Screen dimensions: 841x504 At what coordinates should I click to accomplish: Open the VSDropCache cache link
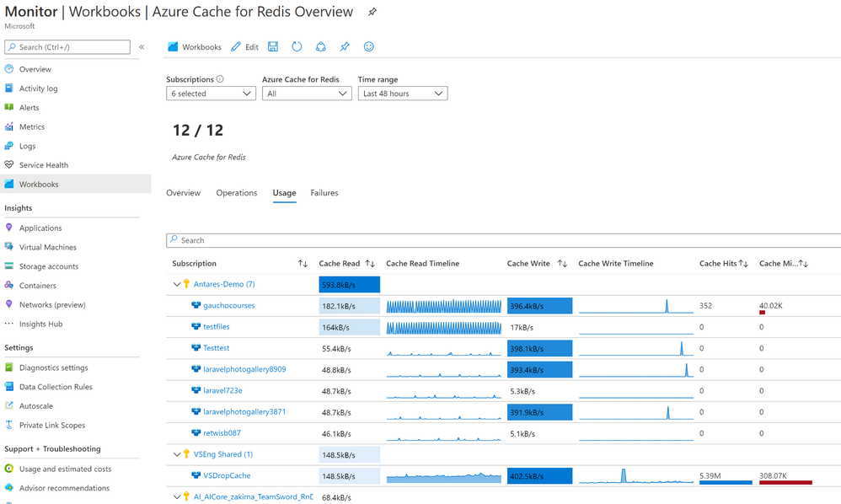227,475
